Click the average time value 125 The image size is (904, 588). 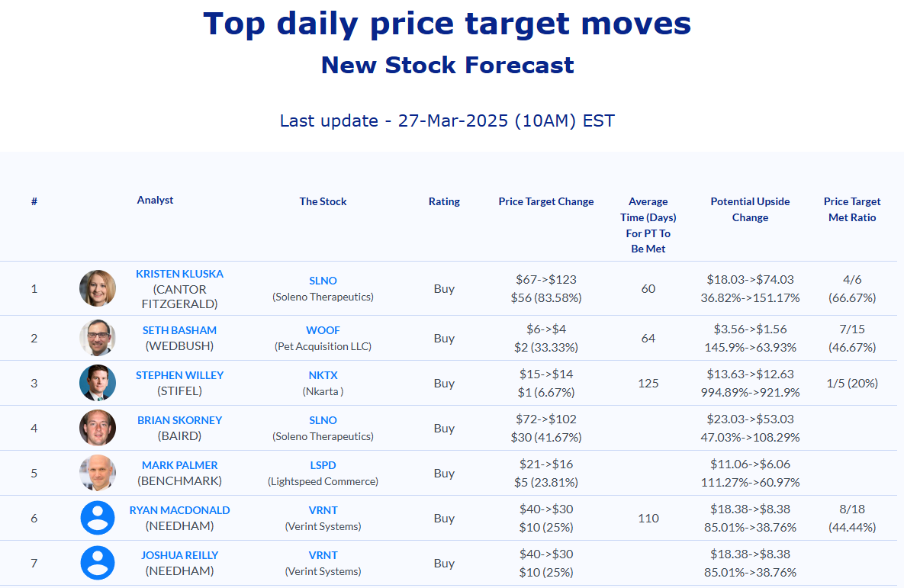[648, 384]
